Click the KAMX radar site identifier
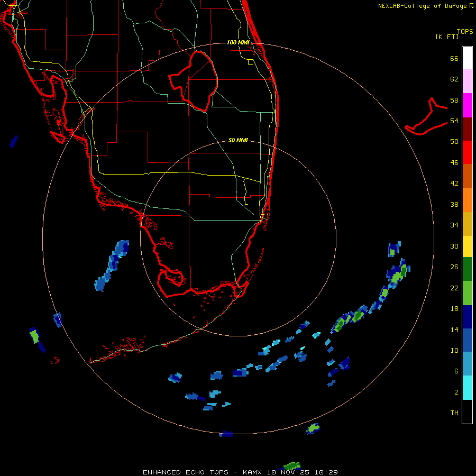This screenshot has width=476, height=476. coord(253,472)
